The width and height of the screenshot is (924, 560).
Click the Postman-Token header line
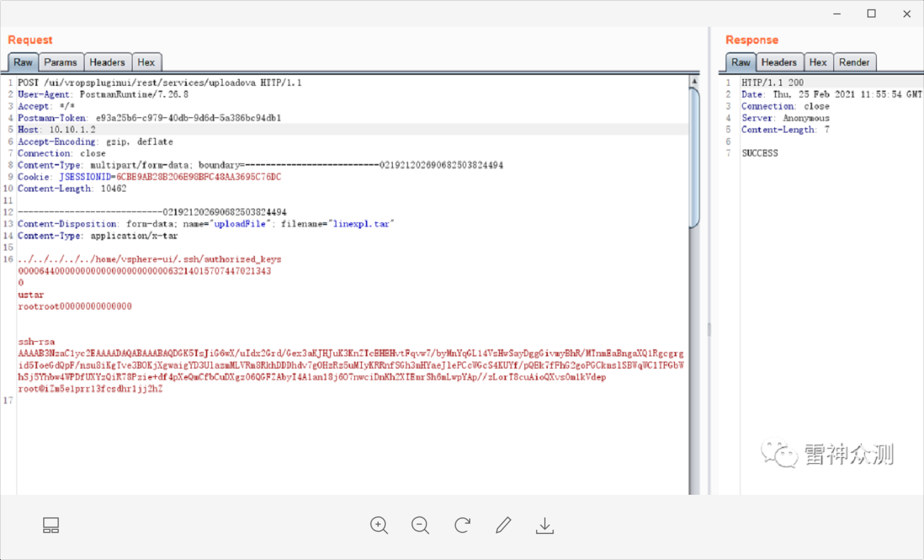click(150, 118)
